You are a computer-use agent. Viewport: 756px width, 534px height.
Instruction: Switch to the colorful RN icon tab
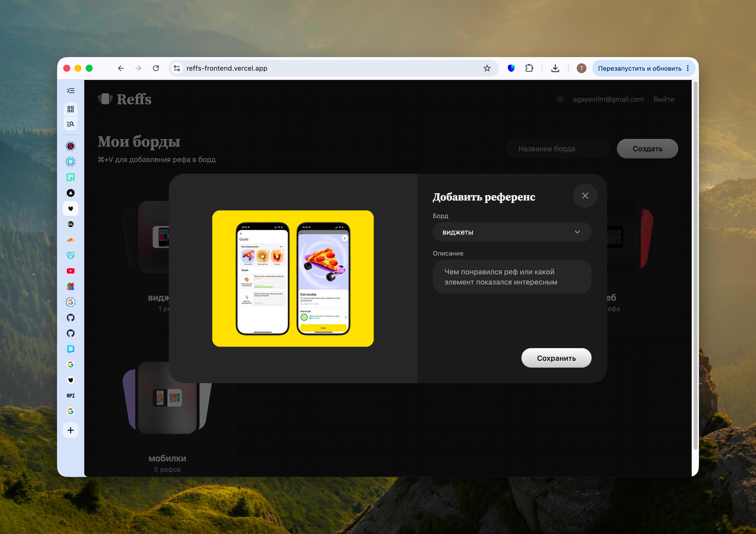71,286
